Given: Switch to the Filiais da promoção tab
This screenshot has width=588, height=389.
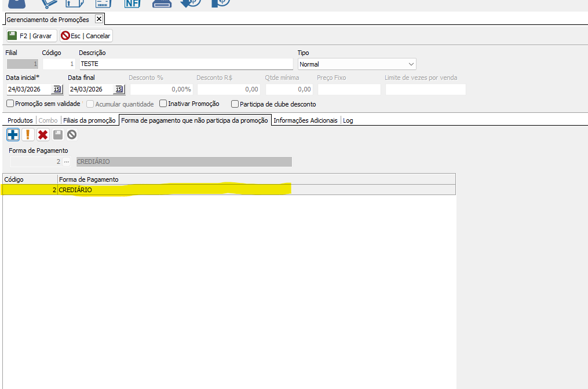Looking at the screenshot, I should 89,120.
